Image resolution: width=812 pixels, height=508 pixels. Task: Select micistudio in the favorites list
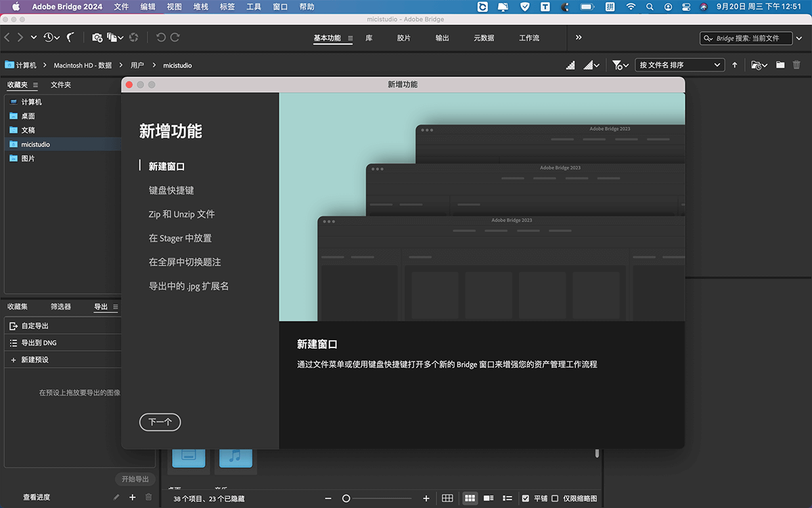[x=62, y=144]
